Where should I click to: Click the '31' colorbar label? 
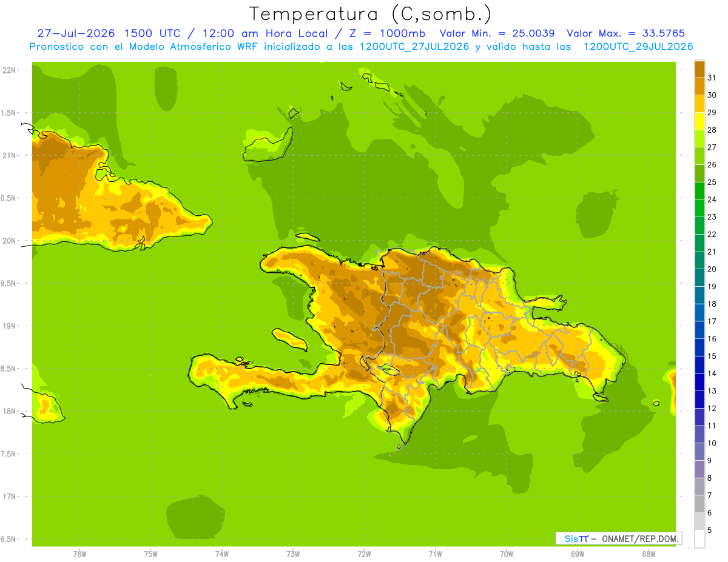pos(712,78)
